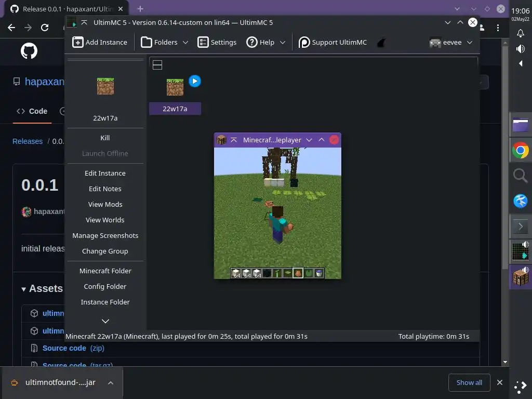Close the Release 0.0.1 browser tab
This screenshot has height=399, width=532.
(x=121, y=9)
